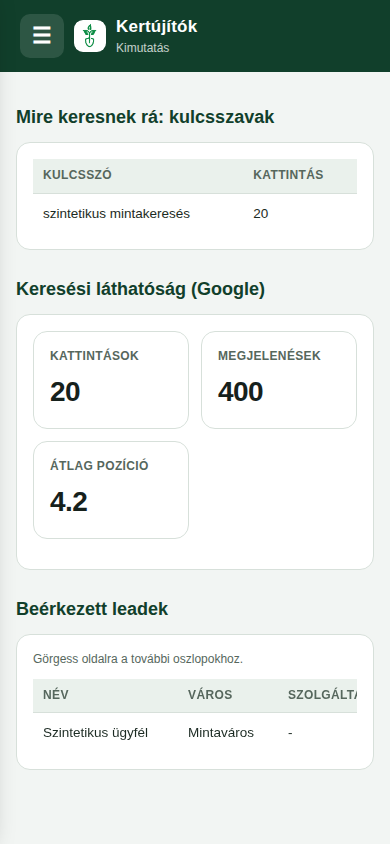Click the side-scroll hint text above leads table
The height and width of the screenshot is (844, 390).
point(138,659)
